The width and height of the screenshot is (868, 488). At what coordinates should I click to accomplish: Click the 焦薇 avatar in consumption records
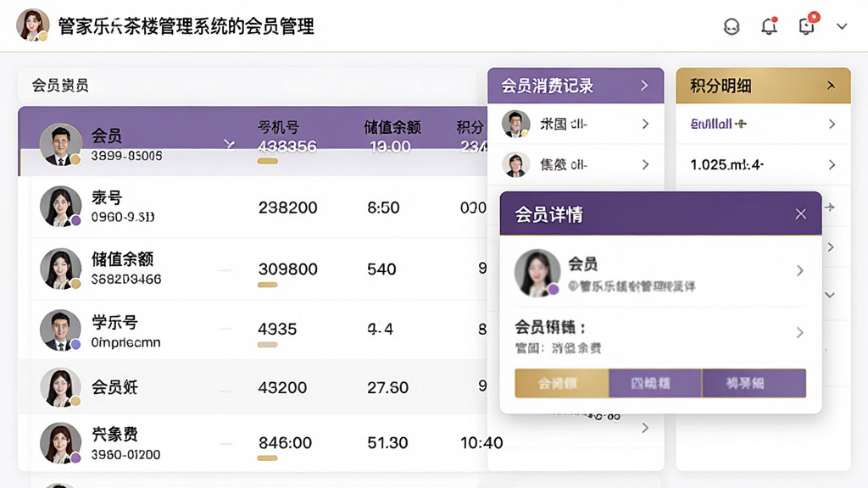(515, 164)
